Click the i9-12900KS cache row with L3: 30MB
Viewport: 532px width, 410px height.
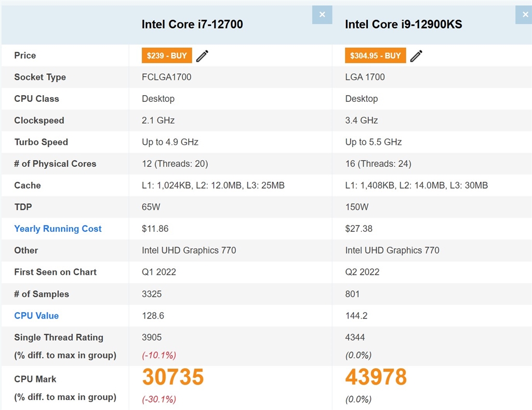416,186
